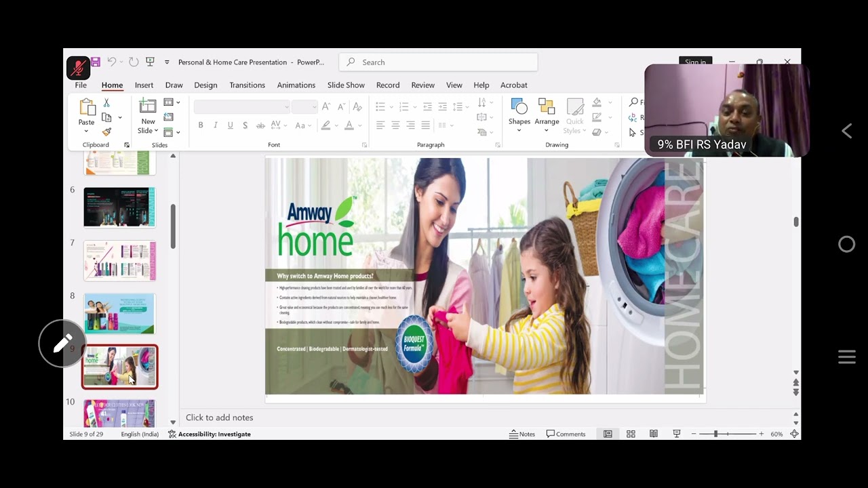Undo the last action
This screenshot has width=868, height=488.
pyautogui.click(x=112, y=62)
